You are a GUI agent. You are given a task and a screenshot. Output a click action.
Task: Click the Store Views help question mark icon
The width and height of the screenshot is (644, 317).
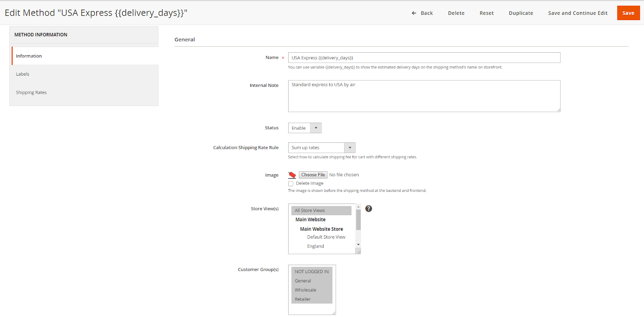click(368, 209)
